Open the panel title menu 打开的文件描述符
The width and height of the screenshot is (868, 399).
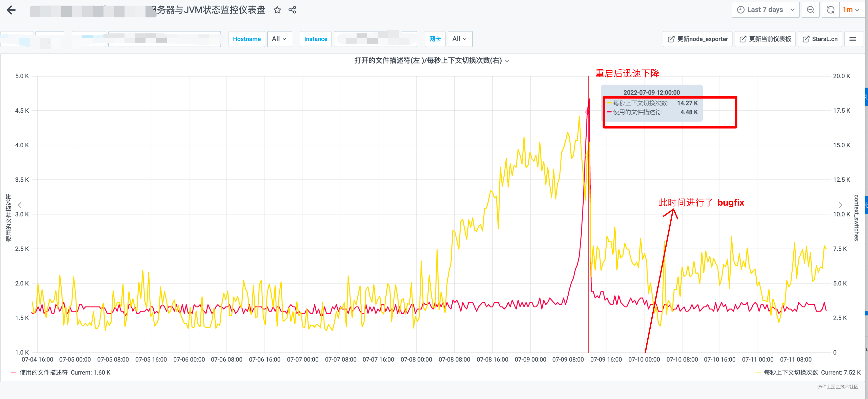pos(431,61)
